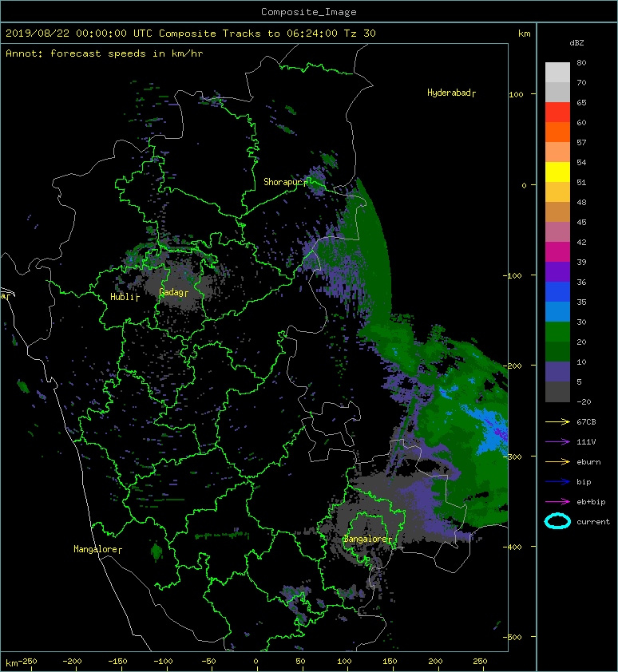Click the 'km' unit label at top right

click(x=524, y=34)
